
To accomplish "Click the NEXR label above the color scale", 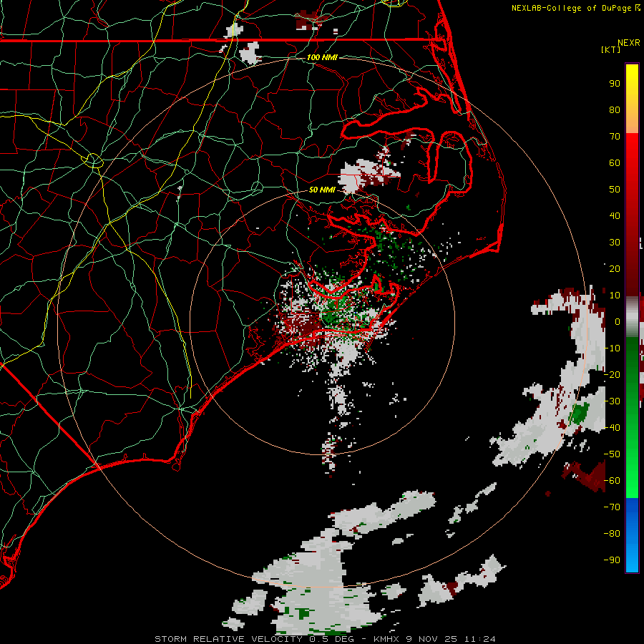I will [629, 43].
